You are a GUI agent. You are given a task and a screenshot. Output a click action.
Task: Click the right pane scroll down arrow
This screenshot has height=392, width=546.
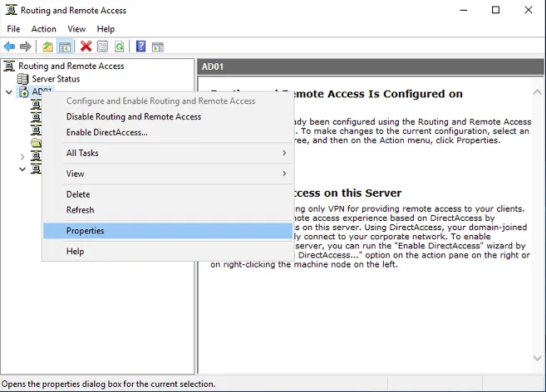tap(538, 359)
